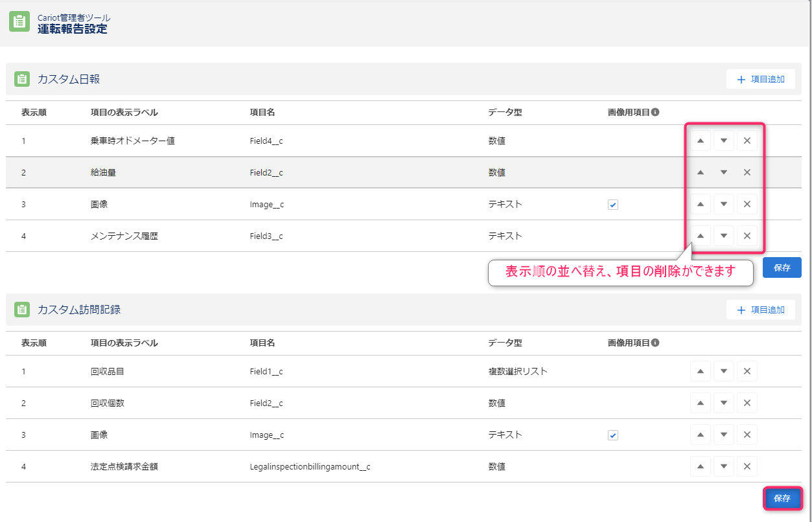Click the カスタム日報 section icon
812x522 pixels.
point(22,80)
